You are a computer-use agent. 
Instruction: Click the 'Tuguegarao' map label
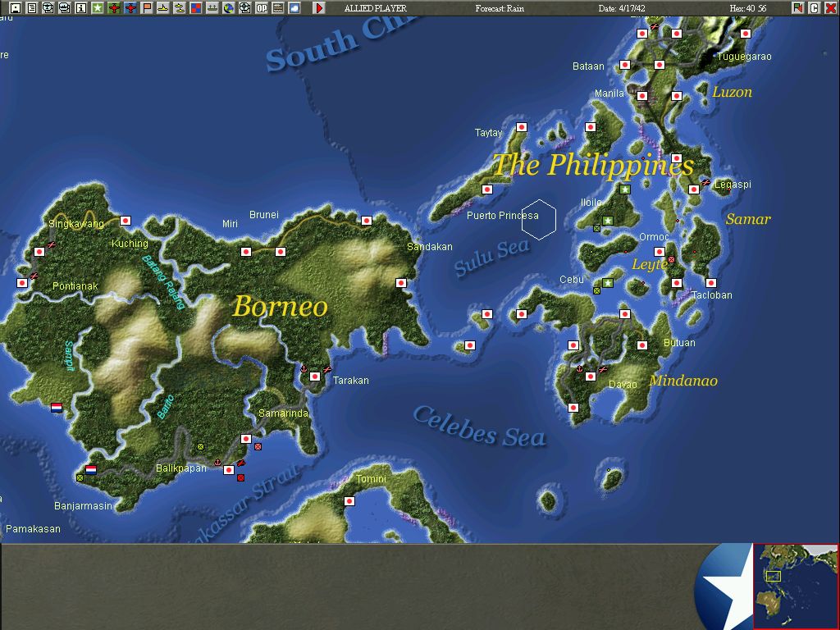744,57
